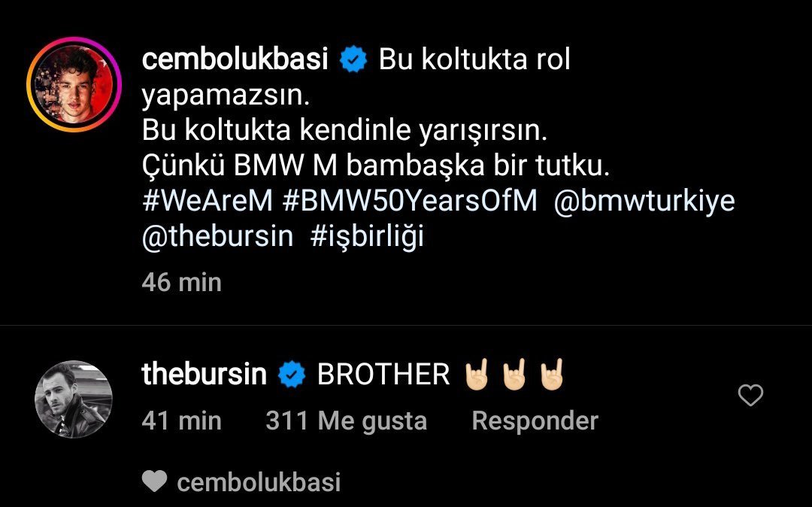Tap Responder to reply to comment
The width and height of the screenshot is (812, 507).
535,420
